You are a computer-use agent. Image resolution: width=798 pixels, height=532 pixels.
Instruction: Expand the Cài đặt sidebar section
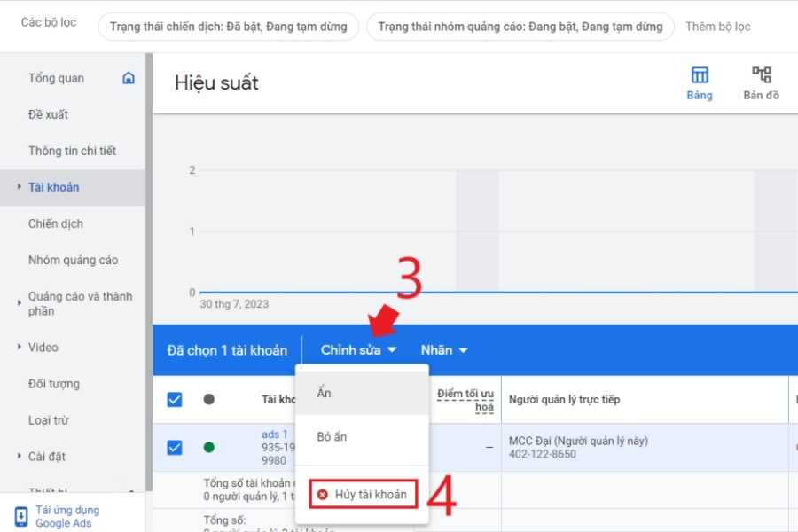20,456
